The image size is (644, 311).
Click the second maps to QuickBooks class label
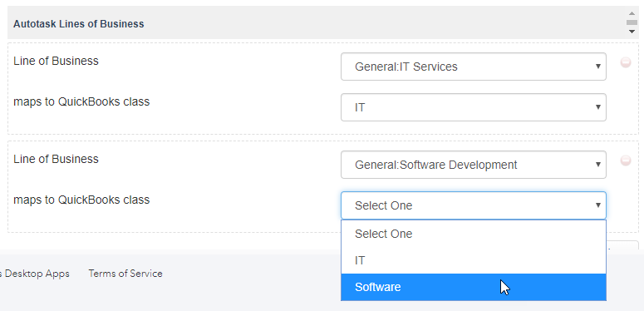tap(81, 200)
